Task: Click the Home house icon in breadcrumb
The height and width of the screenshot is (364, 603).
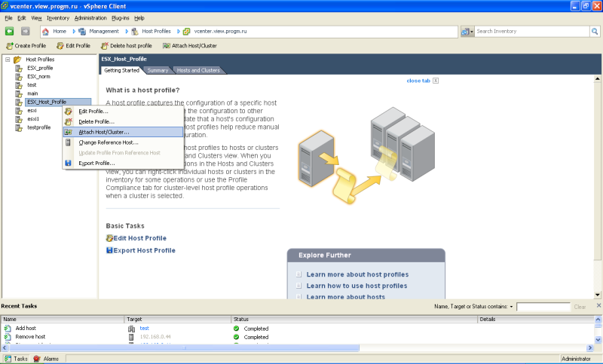Action: click(x=45, y=32)
